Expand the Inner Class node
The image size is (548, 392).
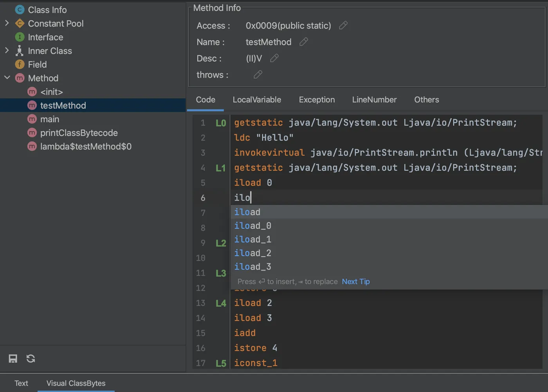coord(7,51)
